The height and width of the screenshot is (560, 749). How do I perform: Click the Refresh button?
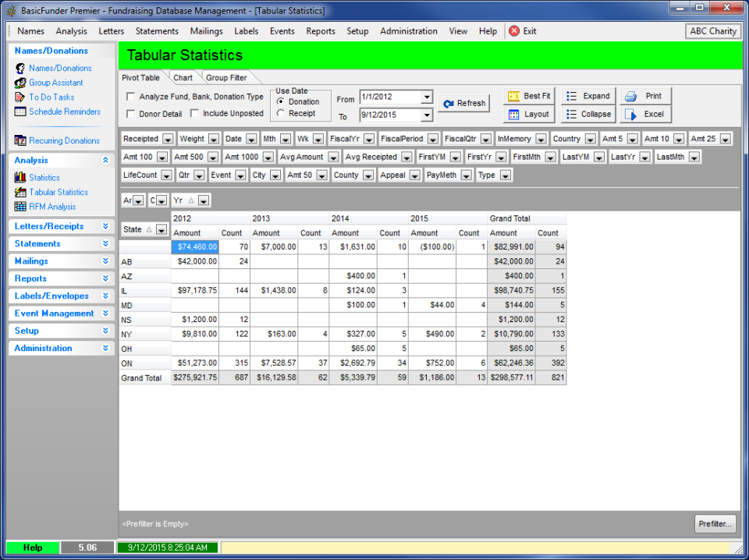464,102
